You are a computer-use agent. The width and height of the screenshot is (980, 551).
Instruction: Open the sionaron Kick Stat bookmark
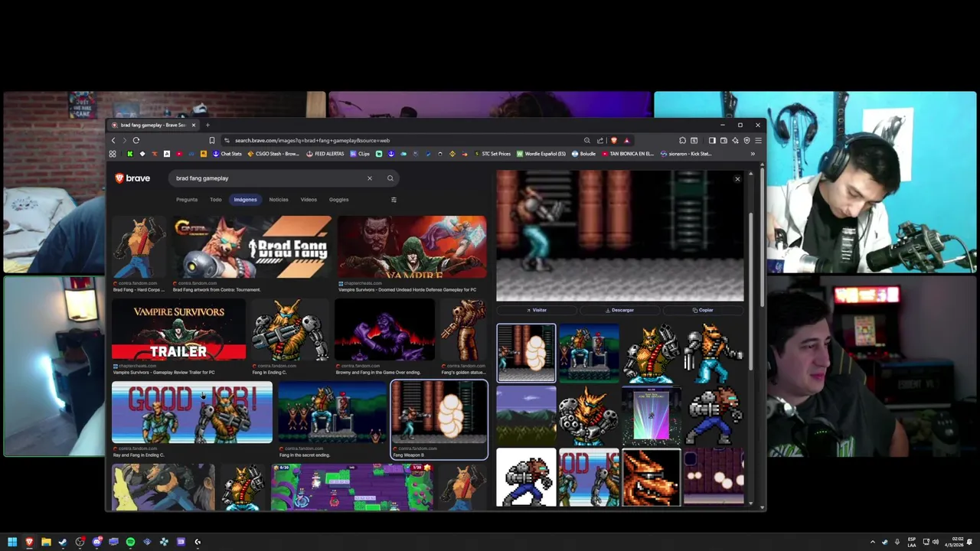(686, 154)
